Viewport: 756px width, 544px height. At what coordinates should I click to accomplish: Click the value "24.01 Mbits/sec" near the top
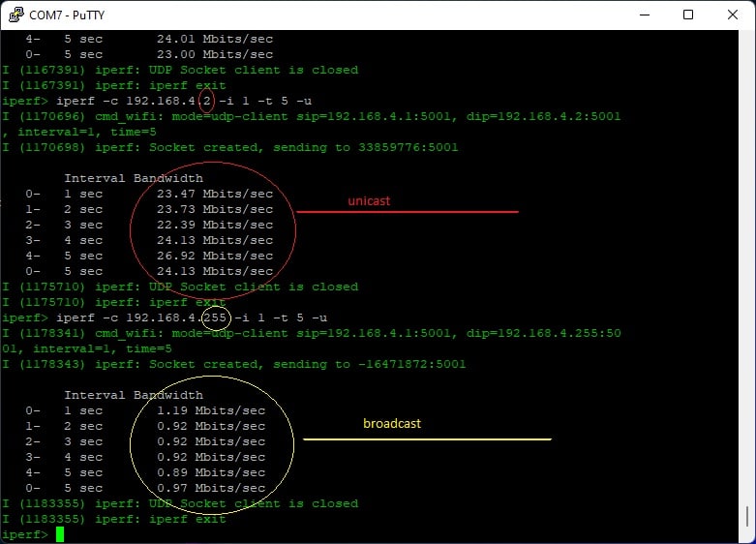(215, 39)
